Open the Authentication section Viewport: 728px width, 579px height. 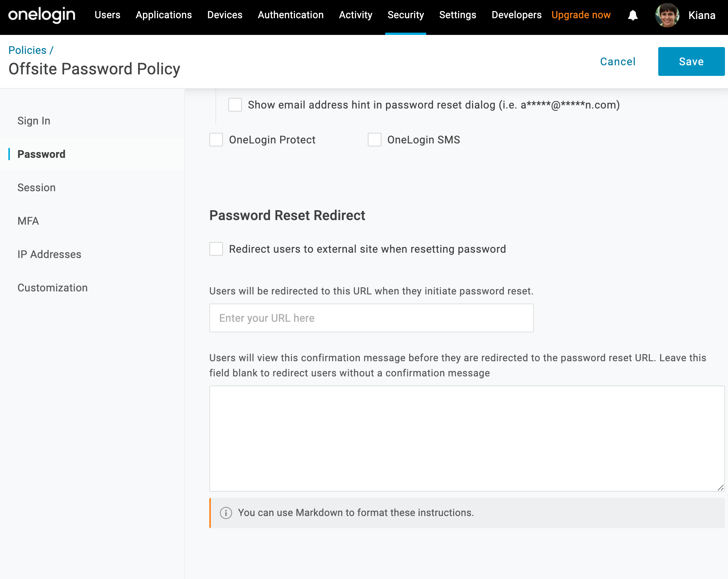click(x=290, y=15)
